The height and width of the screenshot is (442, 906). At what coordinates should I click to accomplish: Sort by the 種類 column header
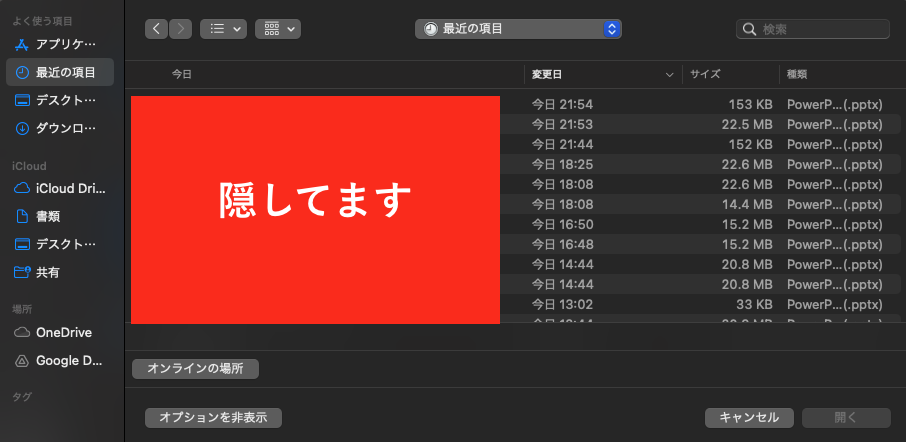coord(842,74)
